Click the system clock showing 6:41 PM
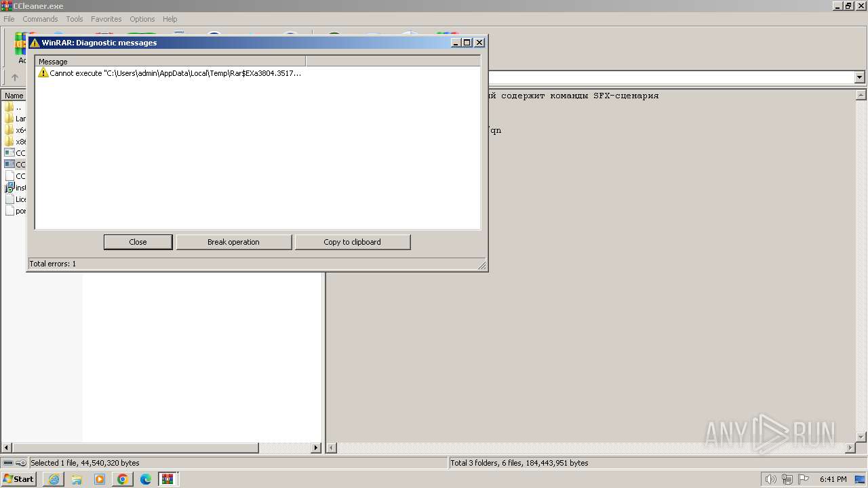Viewport: 868px width, 488px height. point(833,479)
